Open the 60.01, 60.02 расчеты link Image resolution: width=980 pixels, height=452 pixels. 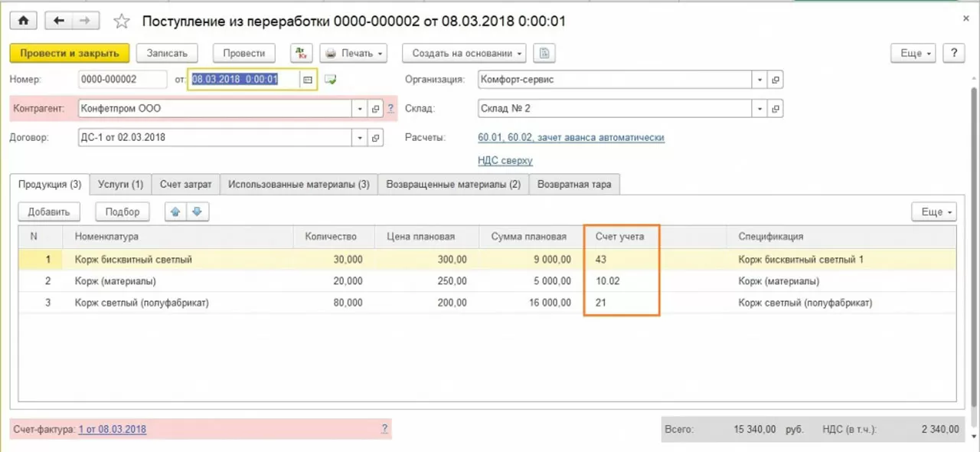click(x=571, y=138)
